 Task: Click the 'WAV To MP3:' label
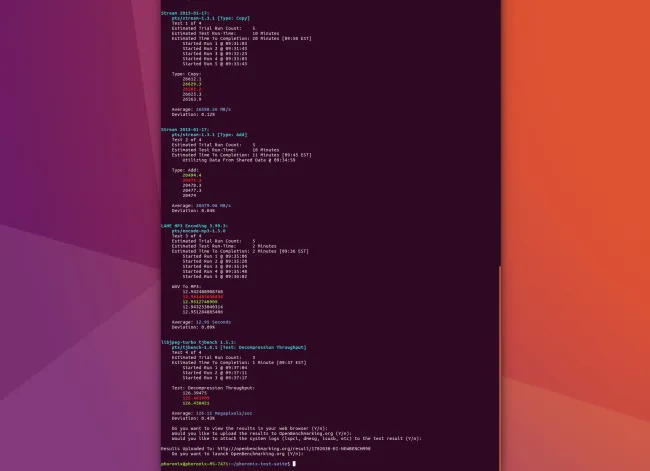pos(187,286)
